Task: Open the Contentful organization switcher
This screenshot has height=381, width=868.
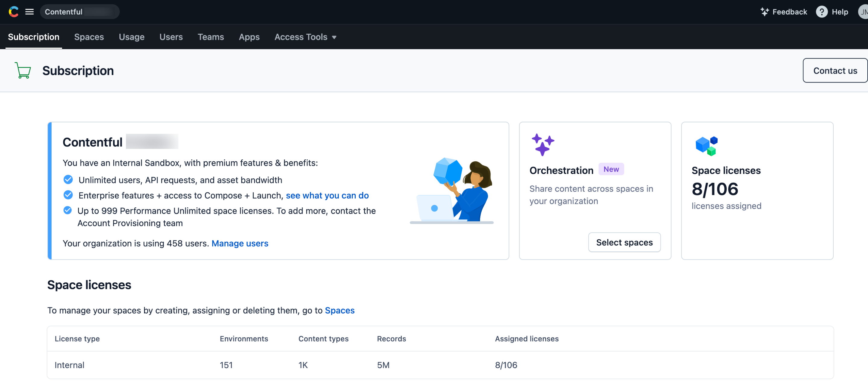Action: click(x=80, y=12)
